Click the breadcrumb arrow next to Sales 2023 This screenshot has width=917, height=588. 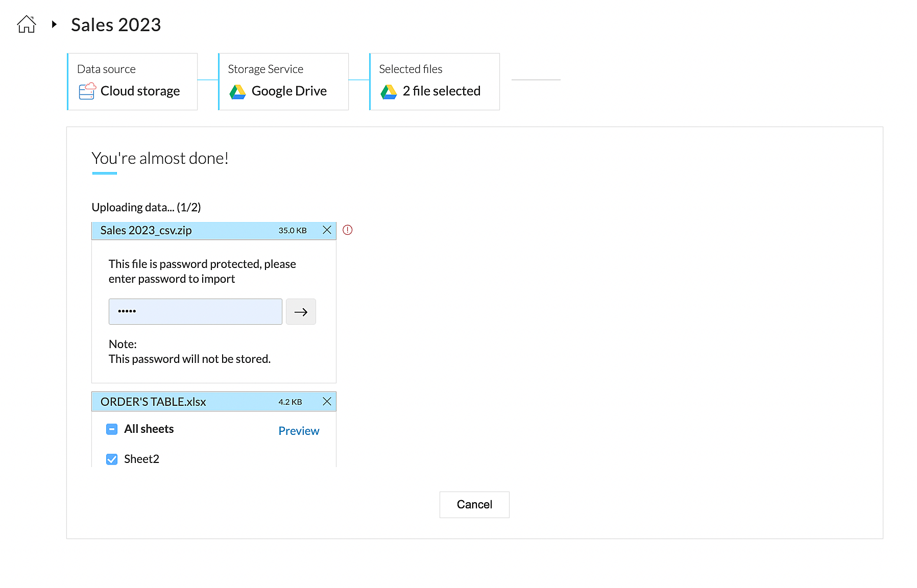coord(54,24)
